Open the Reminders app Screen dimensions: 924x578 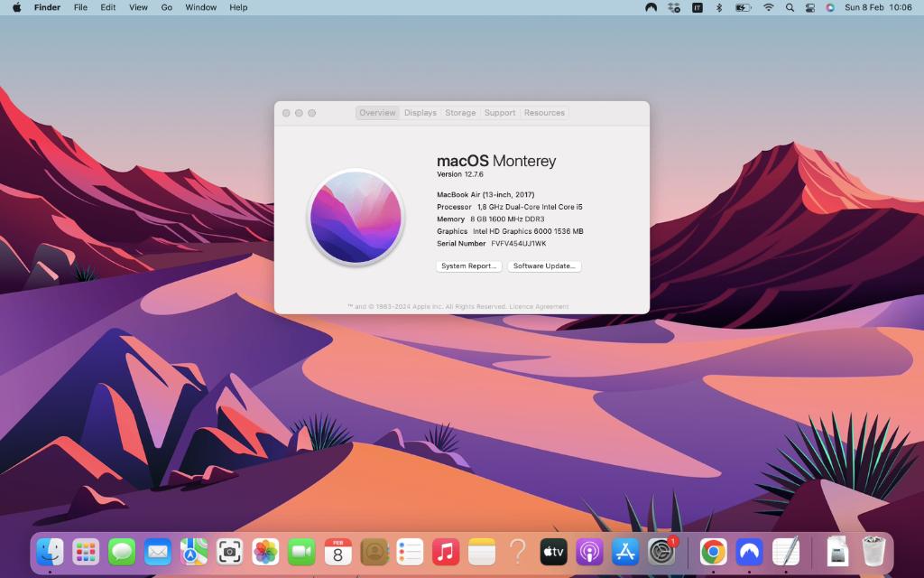410,551
